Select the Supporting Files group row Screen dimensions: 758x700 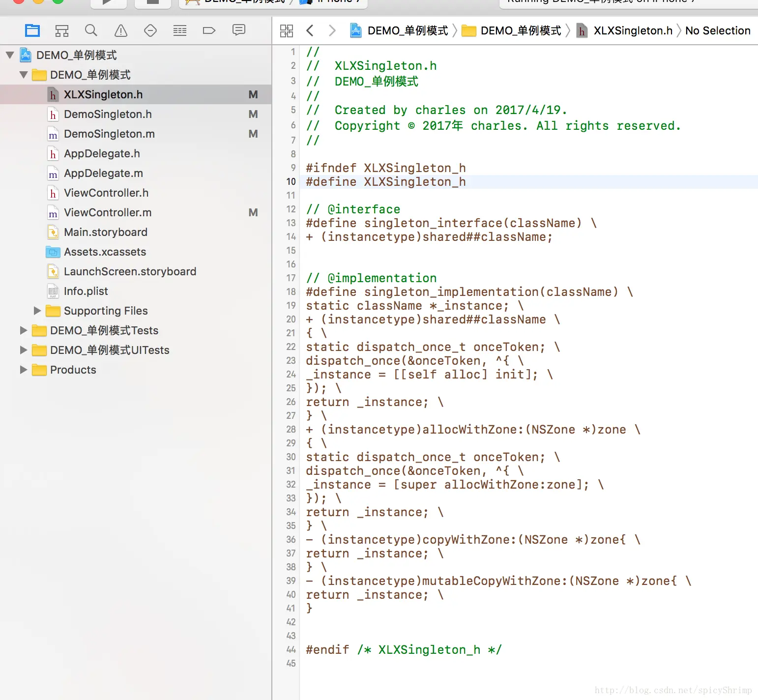tap(136, 311)
